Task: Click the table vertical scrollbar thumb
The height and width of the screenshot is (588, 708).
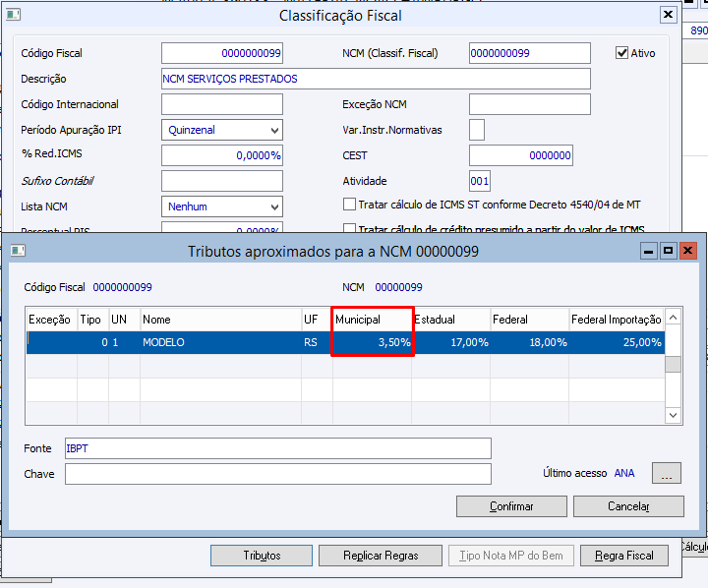Action: [673, 364]
